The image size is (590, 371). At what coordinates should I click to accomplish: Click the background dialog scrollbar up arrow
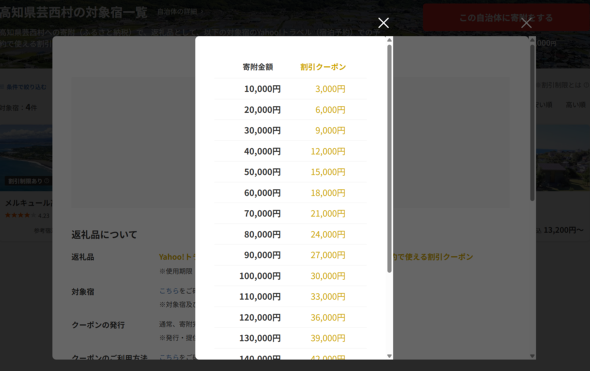(x=532, y=40)
